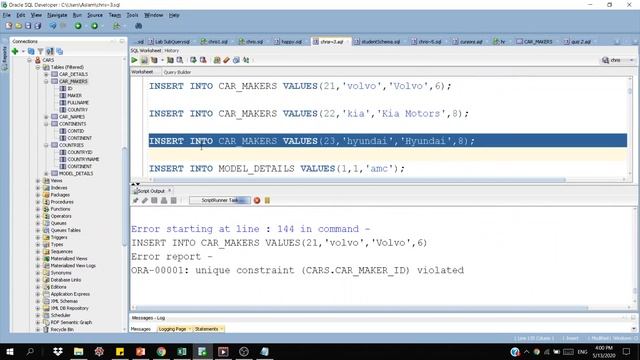Expand the Views node

tap(38, 180)
